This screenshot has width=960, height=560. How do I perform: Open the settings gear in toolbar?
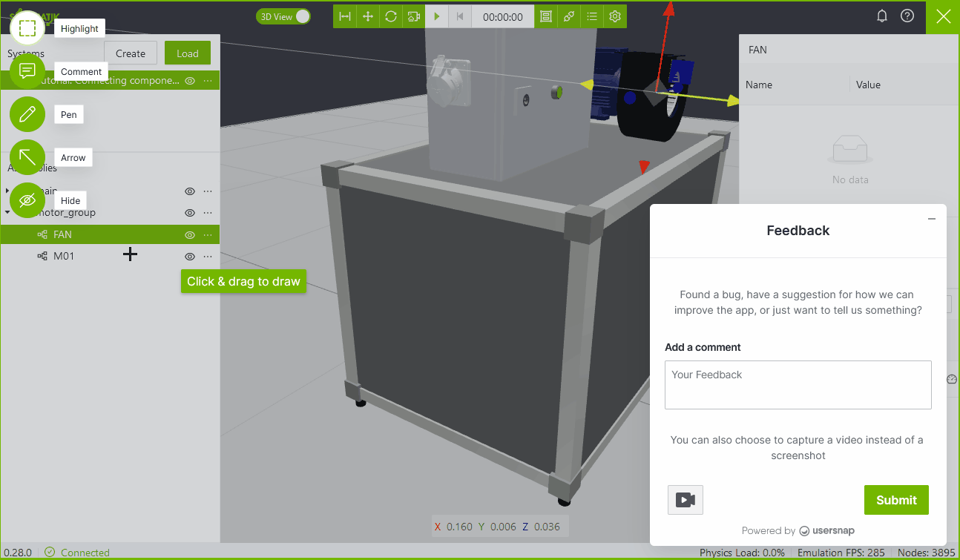pos(615,16)
